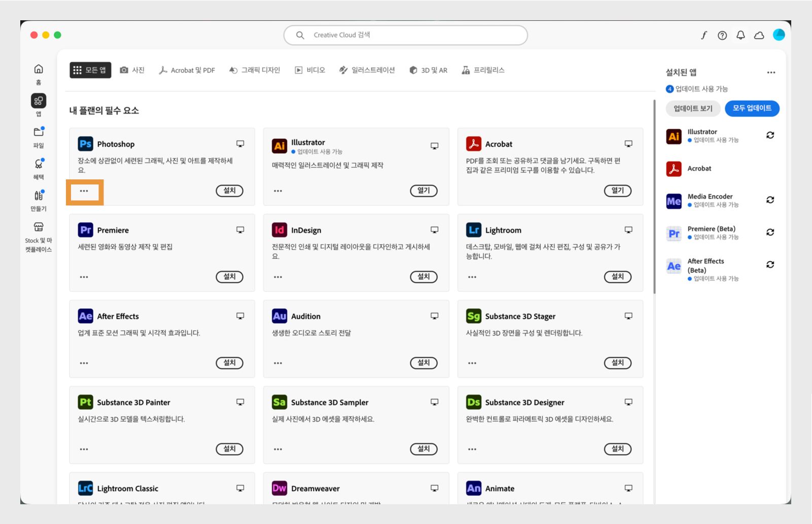Click the Substance 3D Designer Ds icon
This screenshot has width=812, height=524.
[x=474, y=402]
